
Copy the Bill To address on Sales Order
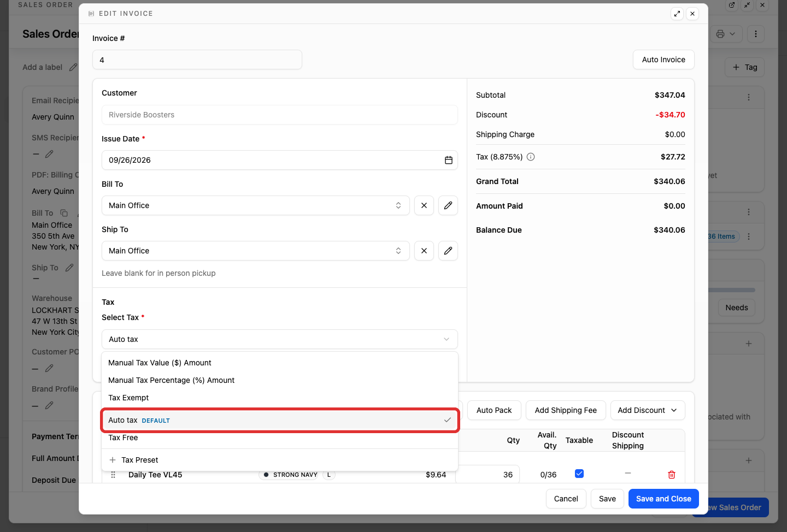[64, 213]
